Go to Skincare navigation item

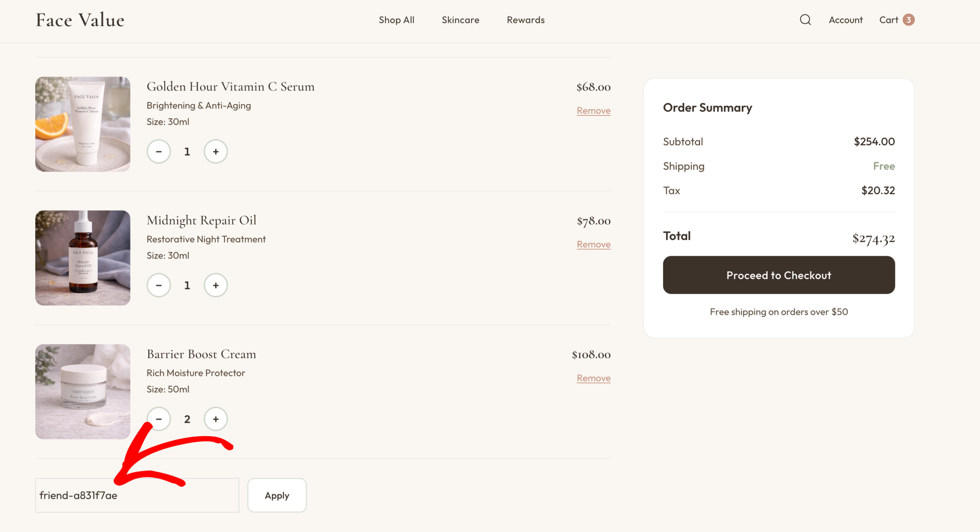[460, 20]
